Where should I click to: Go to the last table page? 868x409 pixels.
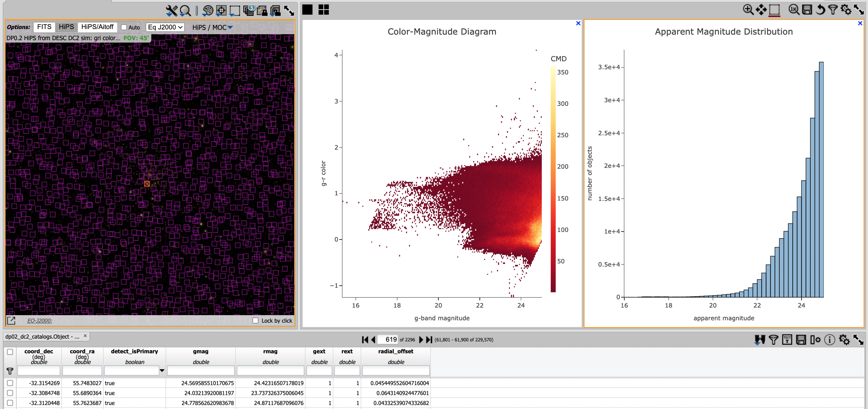[x=429, y=340]
